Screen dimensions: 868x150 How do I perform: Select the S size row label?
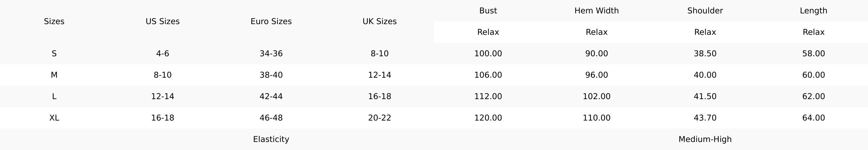pos(54,53)
